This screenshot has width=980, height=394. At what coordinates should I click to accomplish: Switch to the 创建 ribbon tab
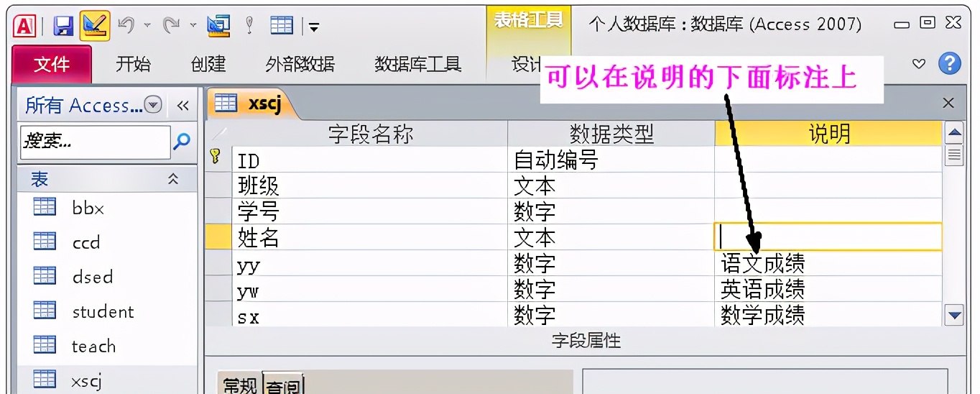coord(208,64)
